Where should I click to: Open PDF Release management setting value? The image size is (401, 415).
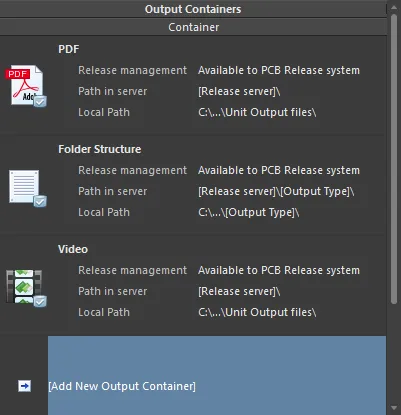pyautogui.click(x=279, y=70)
